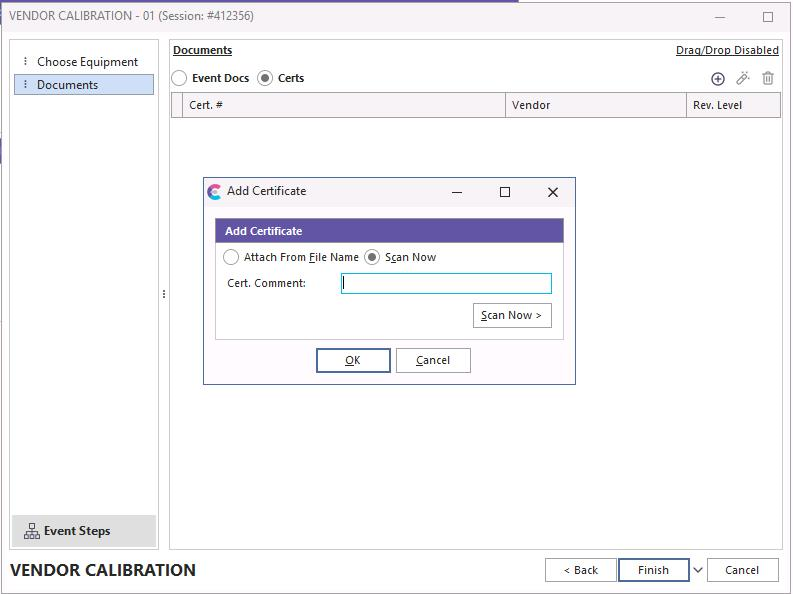Sort by the Vendor column header
Screen dimensions: 793x594
[x=595, y=105]
